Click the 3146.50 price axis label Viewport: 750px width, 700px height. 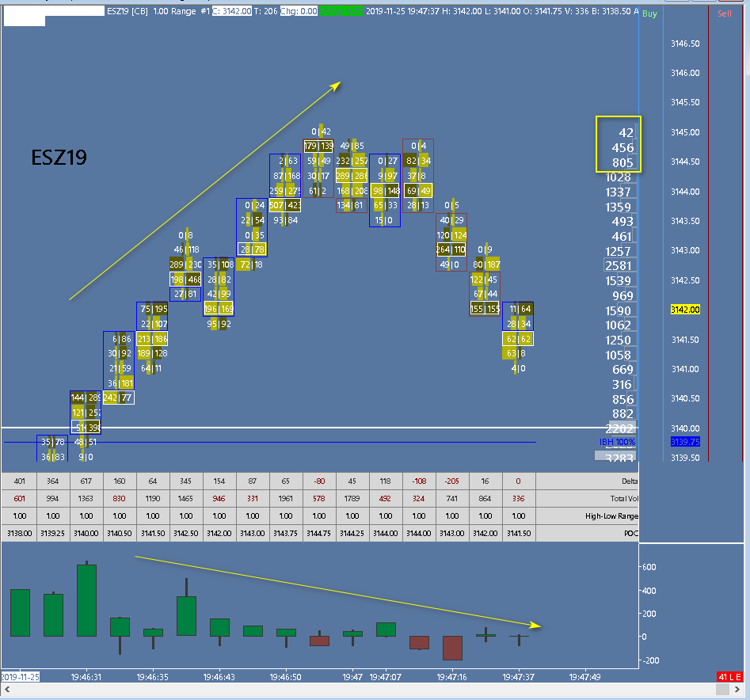685,44
